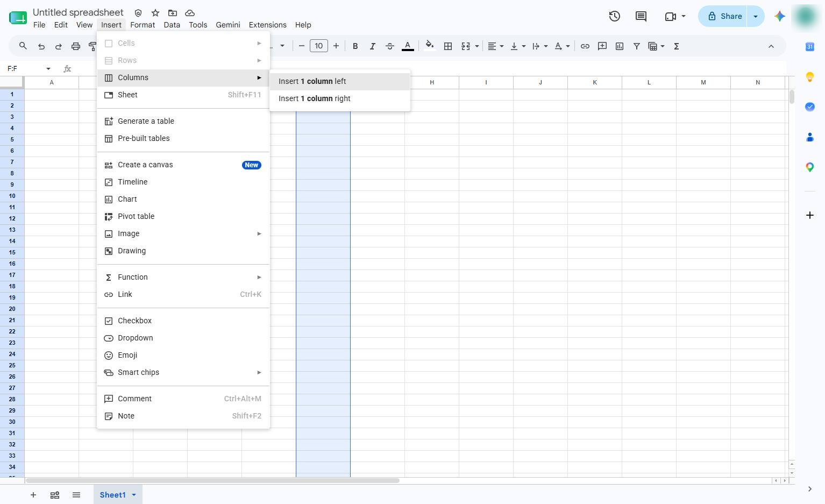Open the fill color picker
The width and height of the screenshot is (825, 504).
coord(429,46)
